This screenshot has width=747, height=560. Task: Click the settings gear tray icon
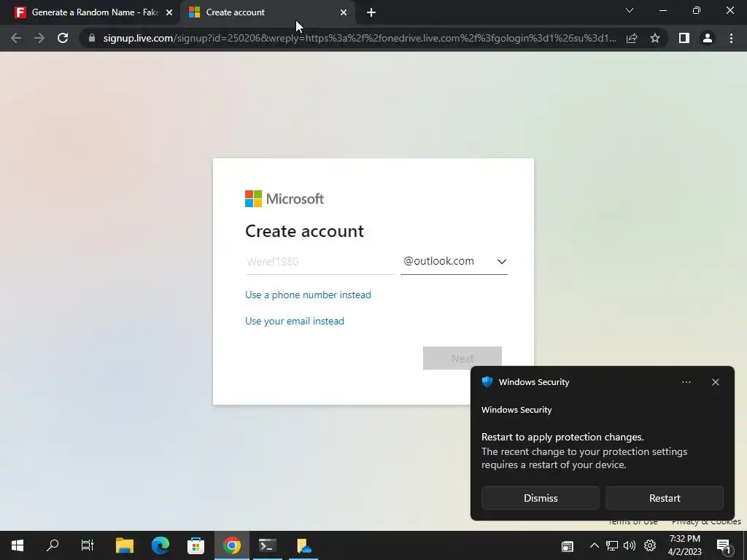click(650, 545)
